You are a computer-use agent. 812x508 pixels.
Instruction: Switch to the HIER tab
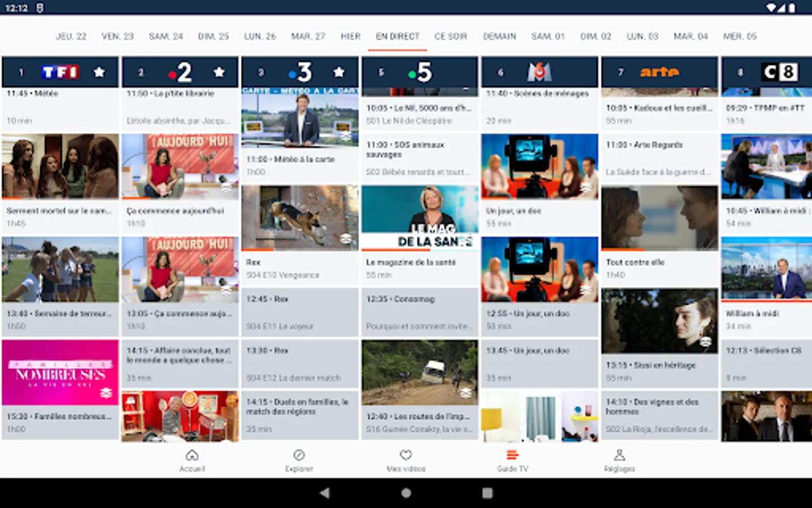(351, 36)
